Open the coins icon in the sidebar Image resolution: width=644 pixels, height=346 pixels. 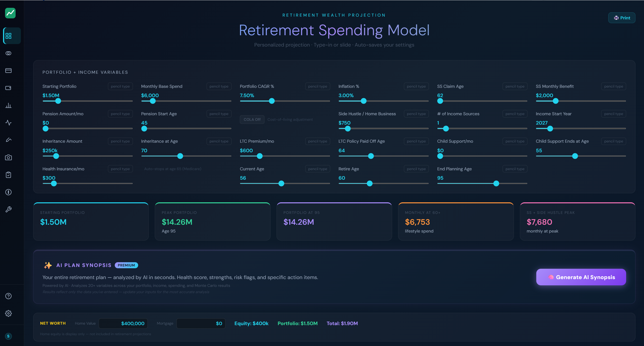pos(8,53)
